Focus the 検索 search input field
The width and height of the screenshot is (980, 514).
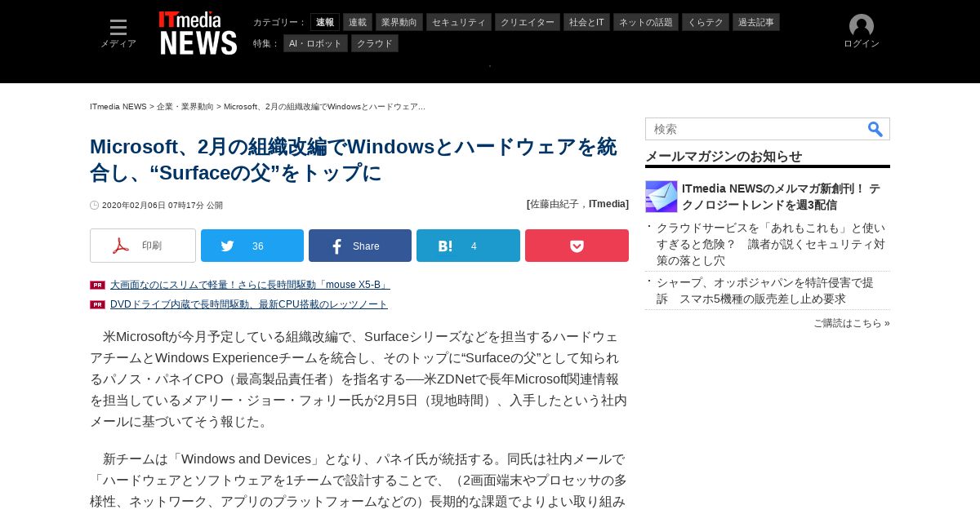pyautogui.click(x=755, y=129)
